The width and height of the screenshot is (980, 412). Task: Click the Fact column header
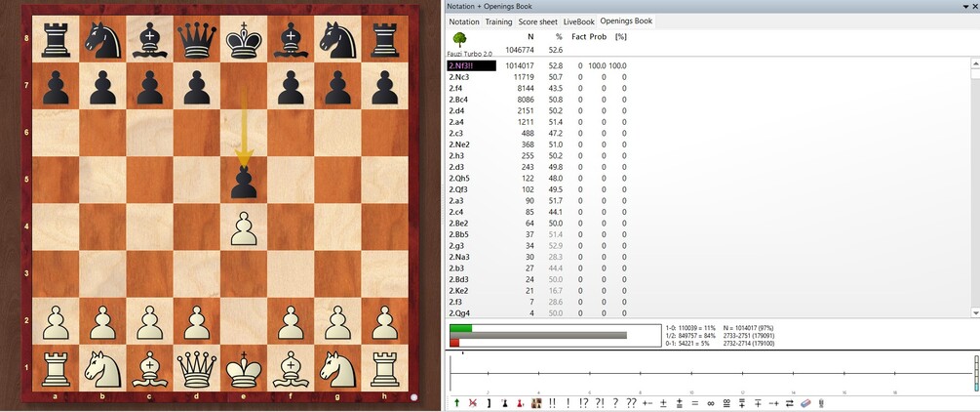tap(579, 36)
